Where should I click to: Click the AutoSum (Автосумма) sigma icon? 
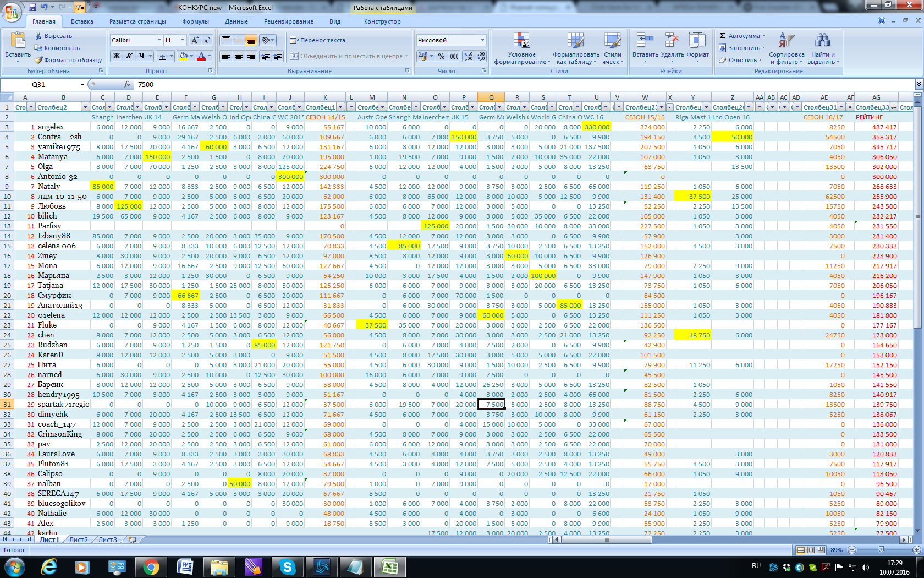pyautogui.click(x=723, y=36)
